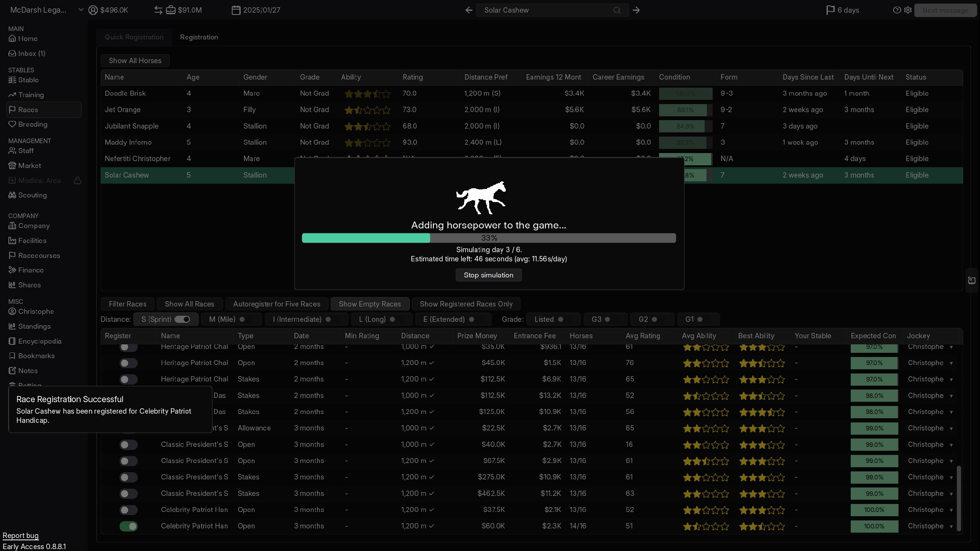
Task: Open side panel icon on right edge
Action: coord(971,281)
